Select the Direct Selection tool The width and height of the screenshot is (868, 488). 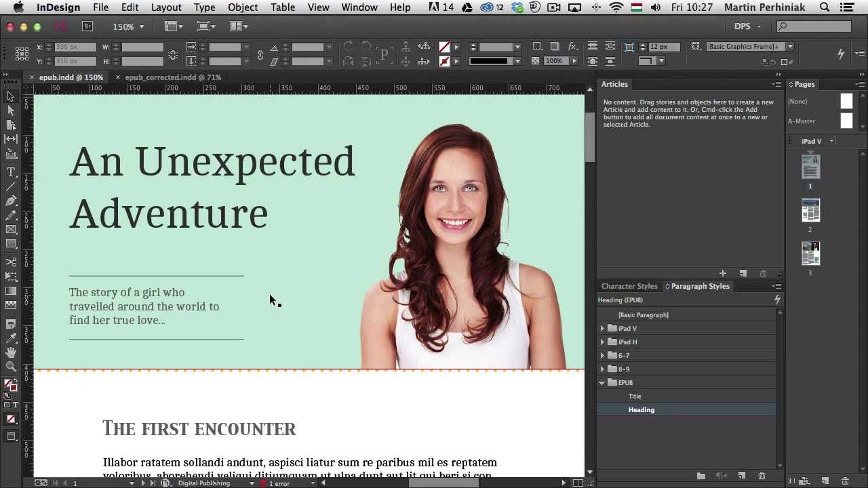[x=11, y=110]
